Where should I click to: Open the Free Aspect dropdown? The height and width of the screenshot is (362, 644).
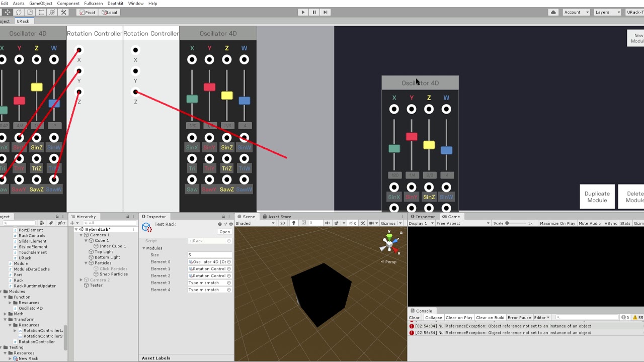click(x=463, y=223)
